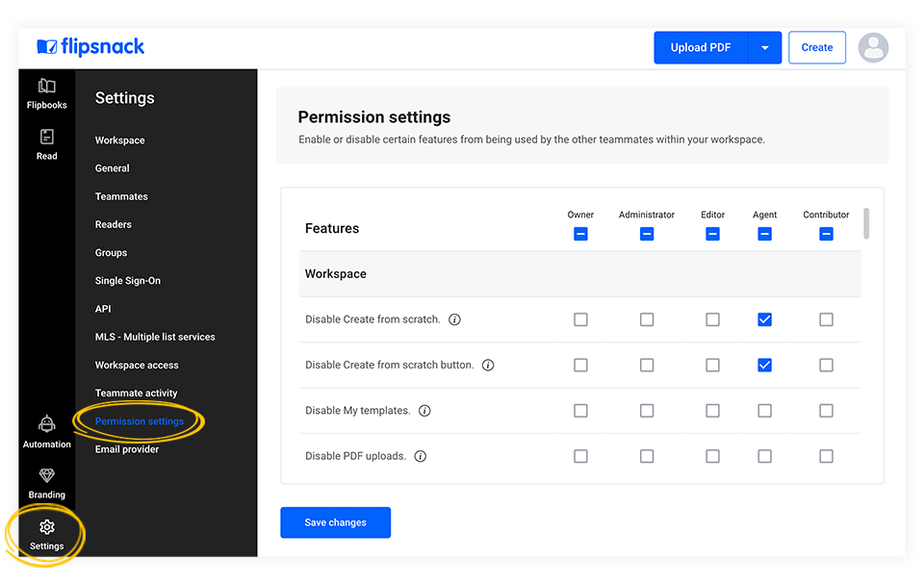Click the Save changes button

pos(335,522)
